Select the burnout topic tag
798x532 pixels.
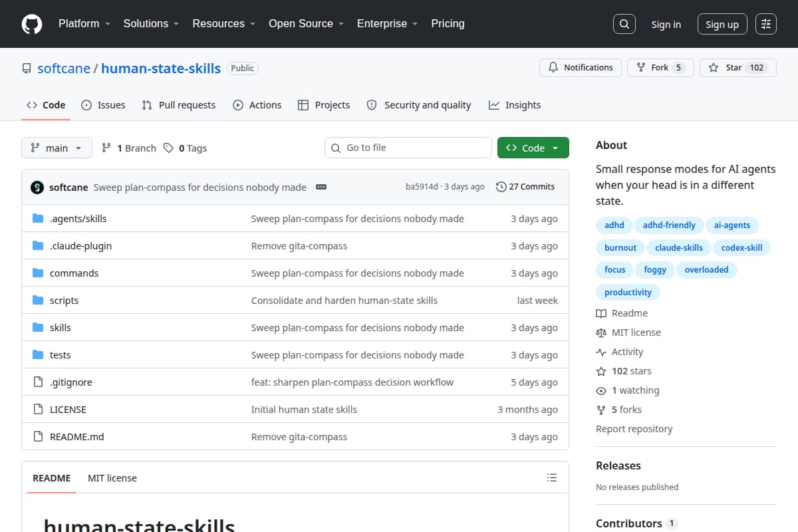(x=620, y=247)
